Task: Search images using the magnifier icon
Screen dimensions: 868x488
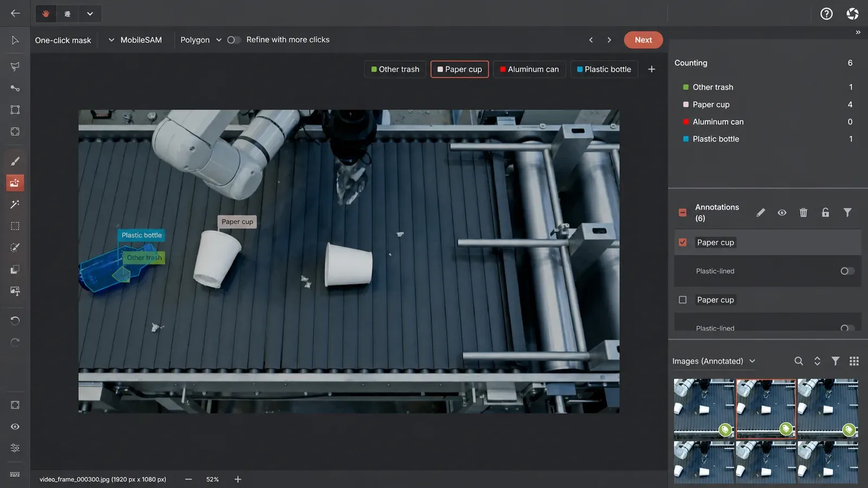Action: (x=799, y=361)
